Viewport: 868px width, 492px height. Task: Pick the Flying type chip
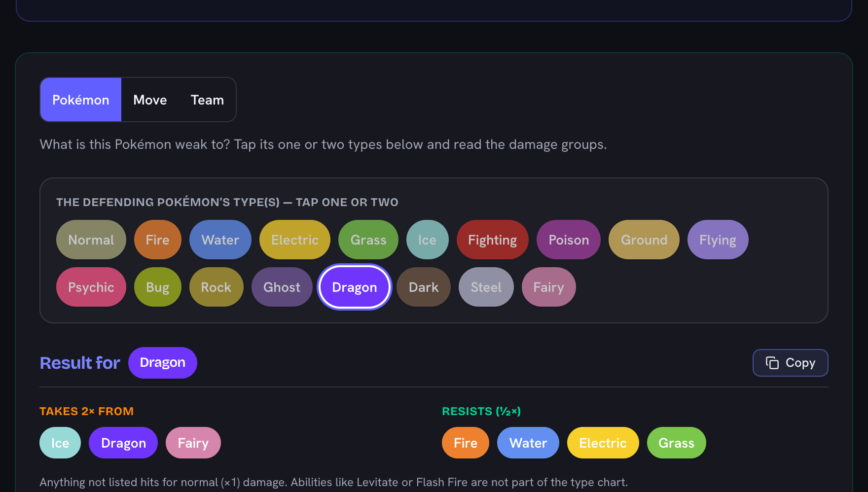click(718, 240)
